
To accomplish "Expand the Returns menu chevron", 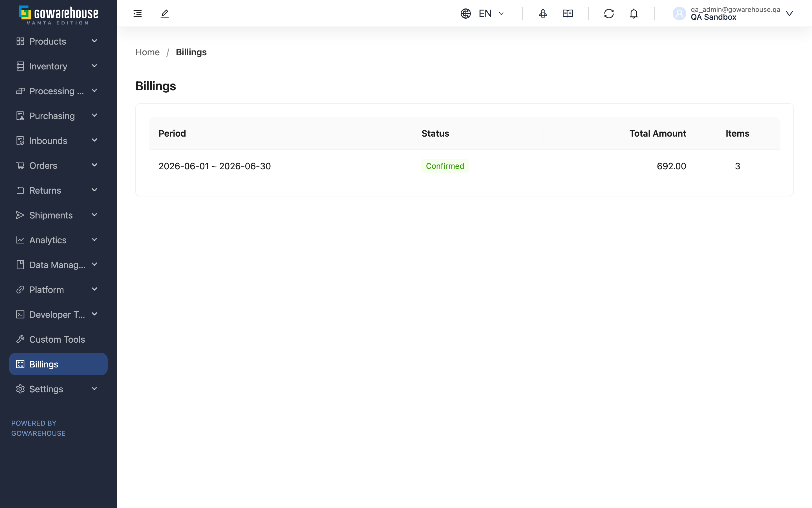I will pyautogui.click(x=95, y=190).
